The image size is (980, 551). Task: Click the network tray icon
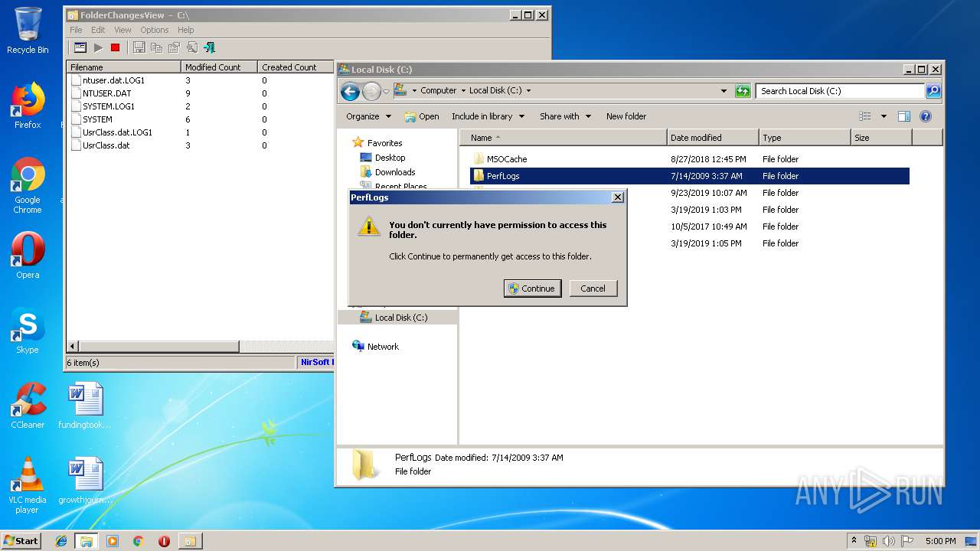tap(871, 541)
